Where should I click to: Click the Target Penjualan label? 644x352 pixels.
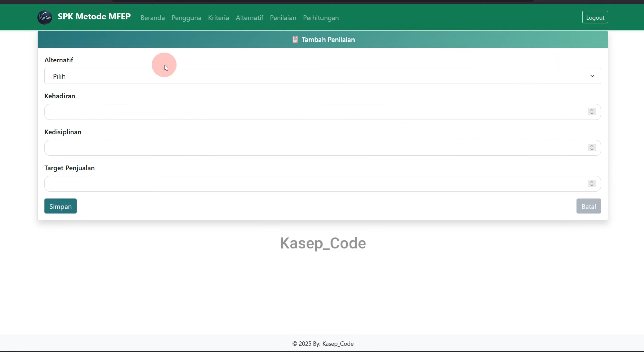pos(70,168)
